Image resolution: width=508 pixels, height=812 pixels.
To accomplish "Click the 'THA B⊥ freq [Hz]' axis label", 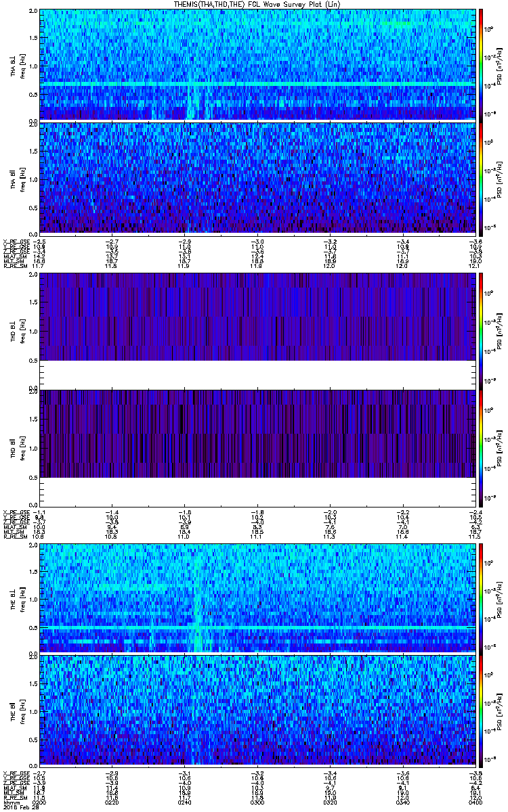I will [x=18, y=65].
